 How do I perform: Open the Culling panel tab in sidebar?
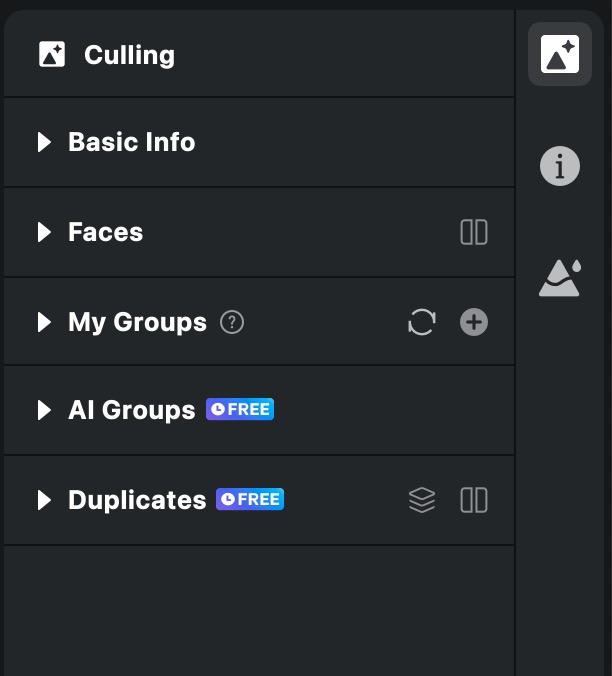[x=559, y=54]
